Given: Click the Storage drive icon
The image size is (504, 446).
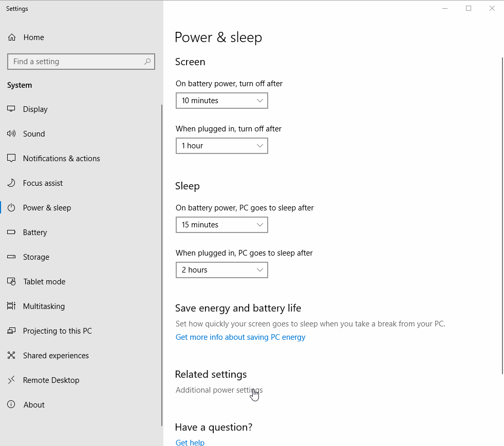Looking at the screenshot, I should (11, 257).
